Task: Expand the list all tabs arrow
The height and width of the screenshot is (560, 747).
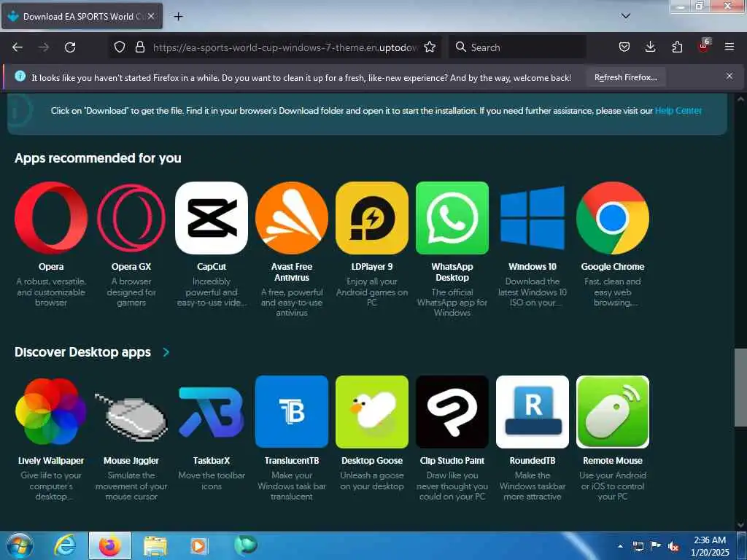Action: (626, 16)
